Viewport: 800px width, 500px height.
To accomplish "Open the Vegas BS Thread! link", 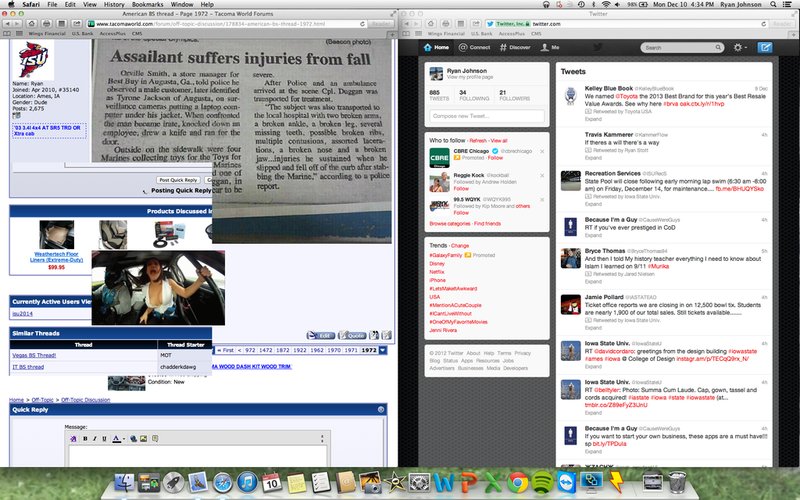I will click(34, 355).
